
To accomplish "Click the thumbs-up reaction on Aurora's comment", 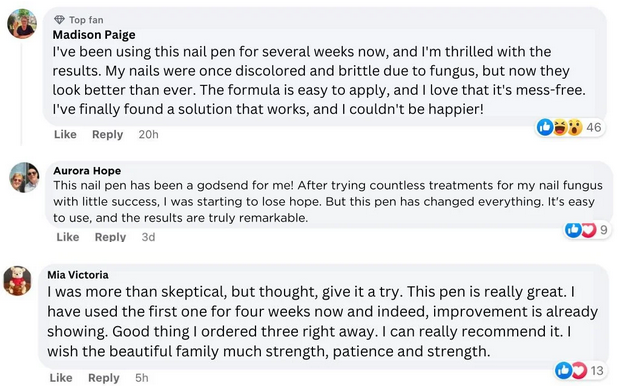I will (573, 229).
